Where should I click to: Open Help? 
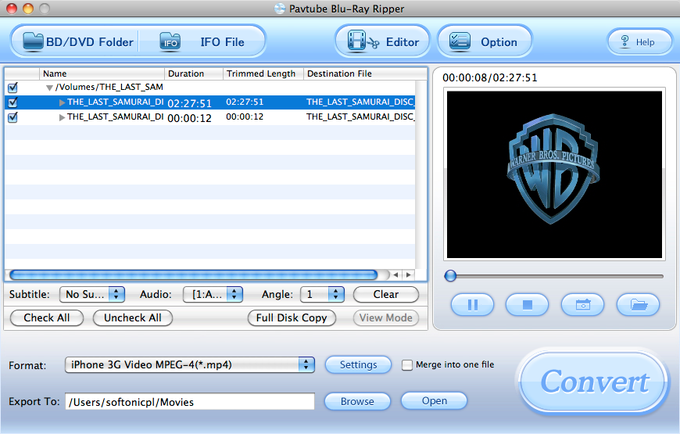coord(639,42)
